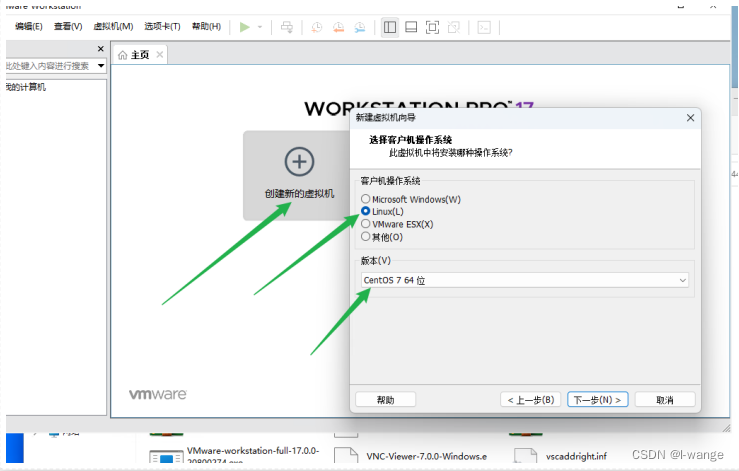Select Linux(L) radio button

(365, 211)
